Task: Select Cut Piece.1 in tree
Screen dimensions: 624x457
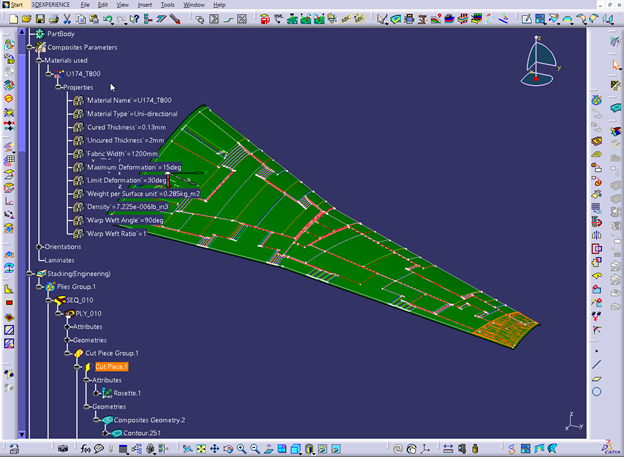Action: coord(111,367)
